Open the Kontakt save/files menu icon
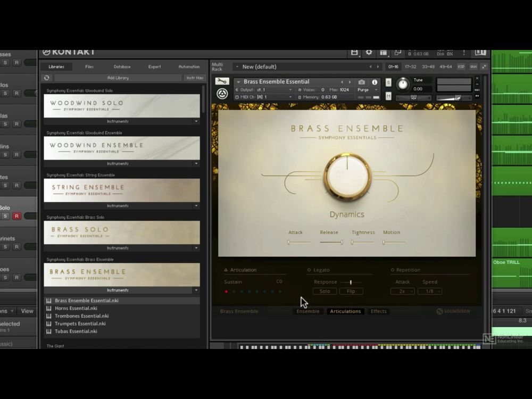The width and height of the screenshot is (532, 399). pos(354,53)
